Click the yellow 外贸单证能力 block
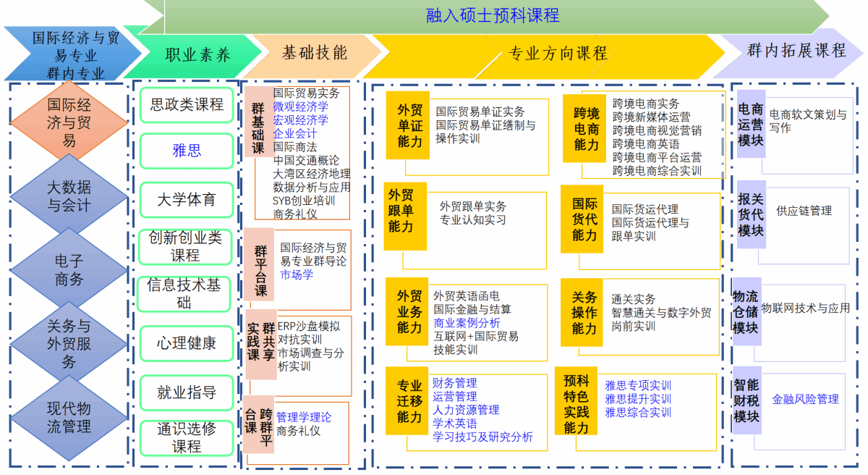The width and height of the screenshot is (868, 475). click(409, 125)
